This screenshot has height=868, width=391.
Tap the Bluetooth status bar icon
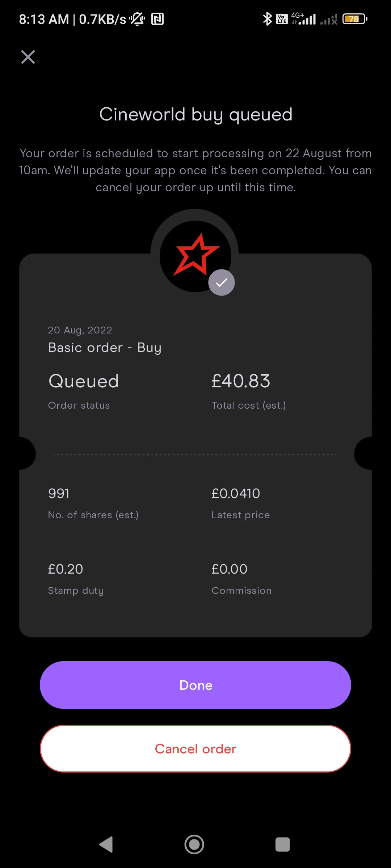tap(267, 19)
